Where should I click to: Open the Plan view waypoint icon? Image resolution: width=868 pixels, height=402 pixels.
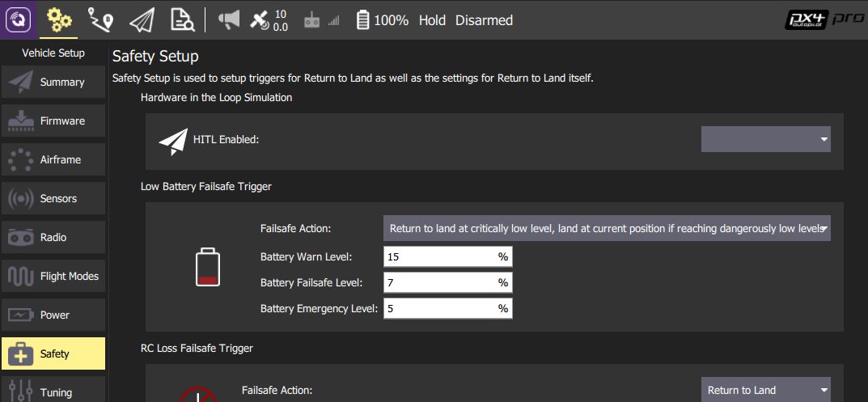click(100, 19)
